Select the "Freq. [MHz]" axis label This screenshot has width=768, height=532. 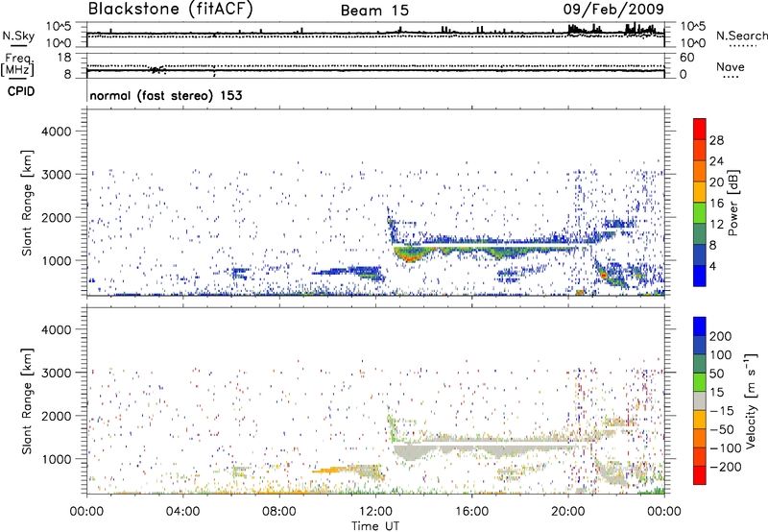(x=17, y=64)
